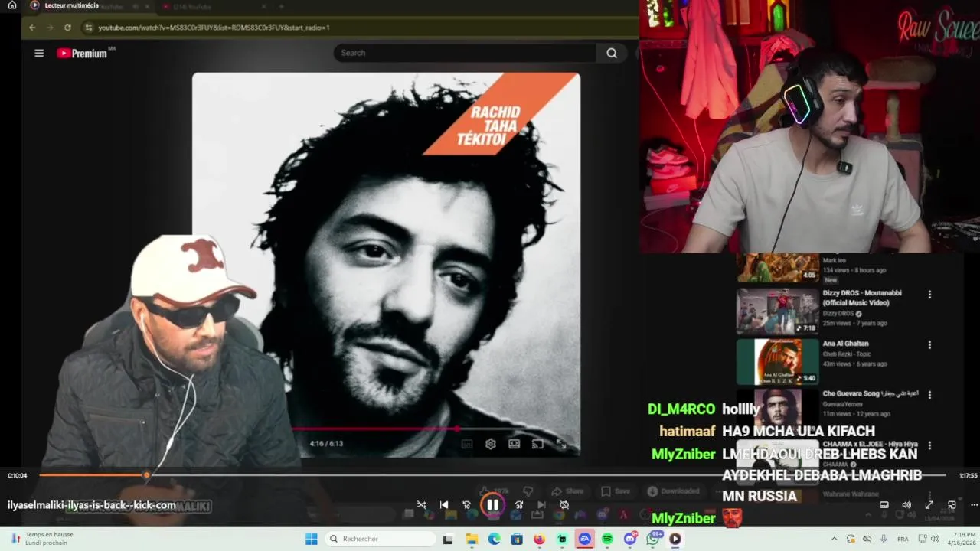Pause playback in the media player
Viewport: 980px width, 551px height.
[493, 505]
